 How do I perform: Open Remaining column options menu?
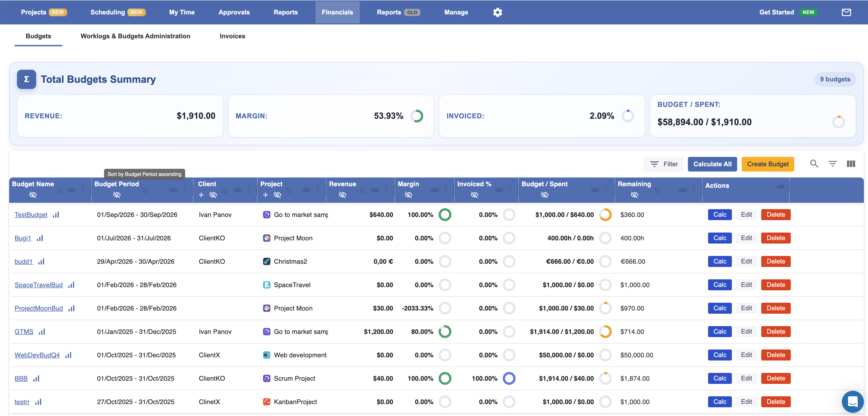694,190
